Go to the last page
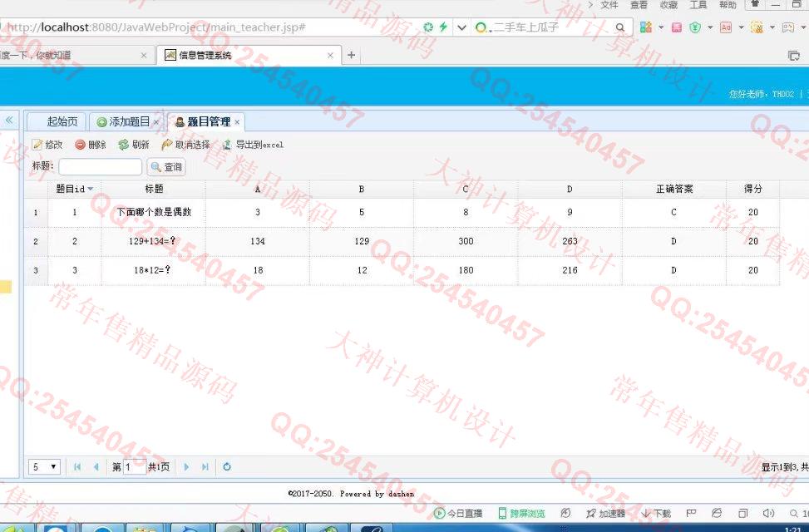Screen dimensions: 809x532 (205, 467)
